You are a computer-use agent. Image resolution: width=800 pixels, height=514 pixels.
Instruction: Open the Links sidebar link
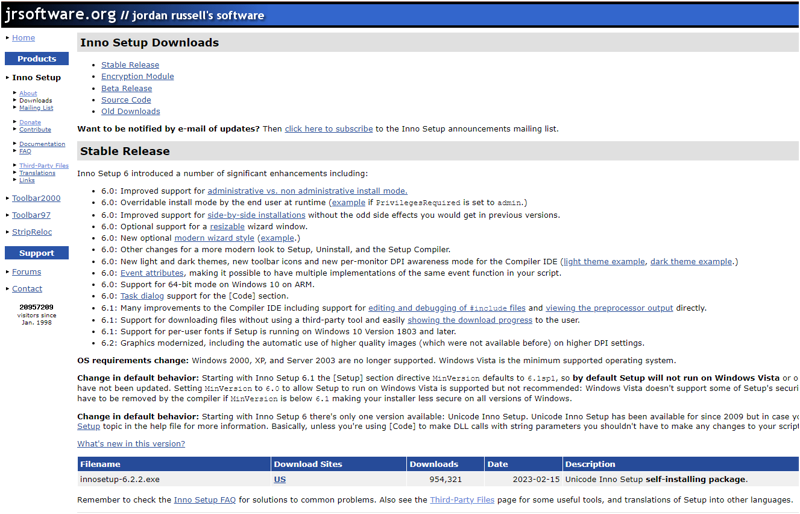click(27, 180)
